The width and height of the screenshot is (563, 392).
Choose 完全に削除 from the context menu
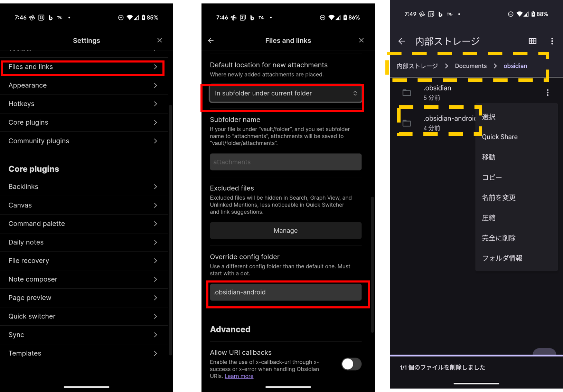pyautogui.click(x=516, y=238)
